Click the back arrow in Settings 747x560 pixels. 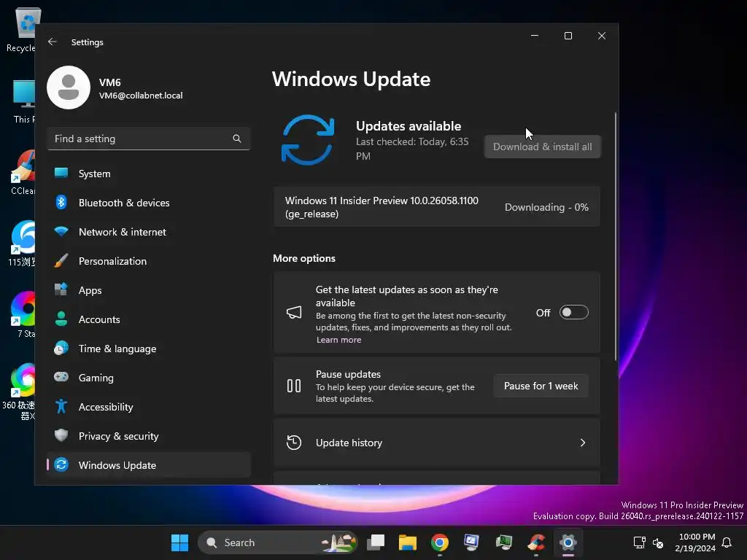click(x=53, y=42)
